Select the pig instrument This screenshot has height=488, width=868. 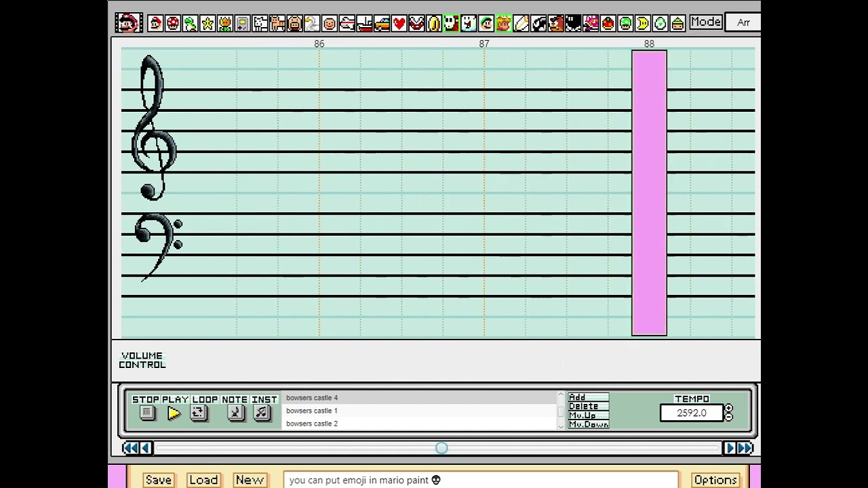tap(294, 24)
